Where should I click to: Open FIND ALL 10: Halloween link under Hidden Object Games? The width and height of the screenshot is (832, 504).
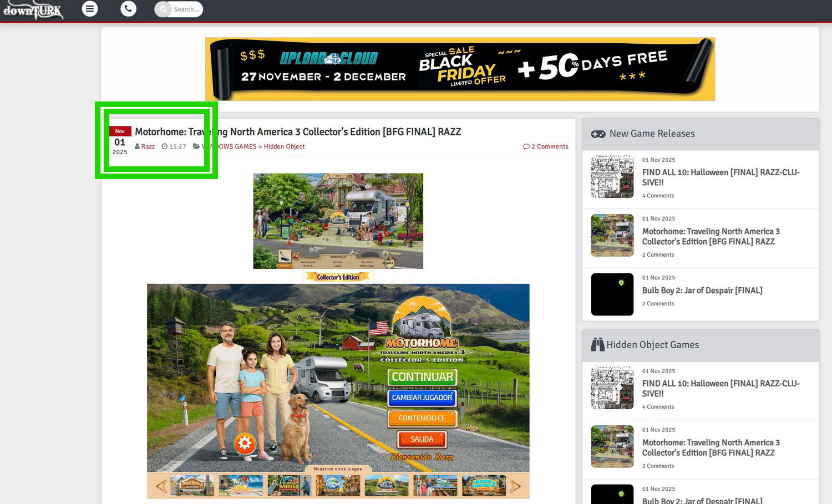(721, 389)
